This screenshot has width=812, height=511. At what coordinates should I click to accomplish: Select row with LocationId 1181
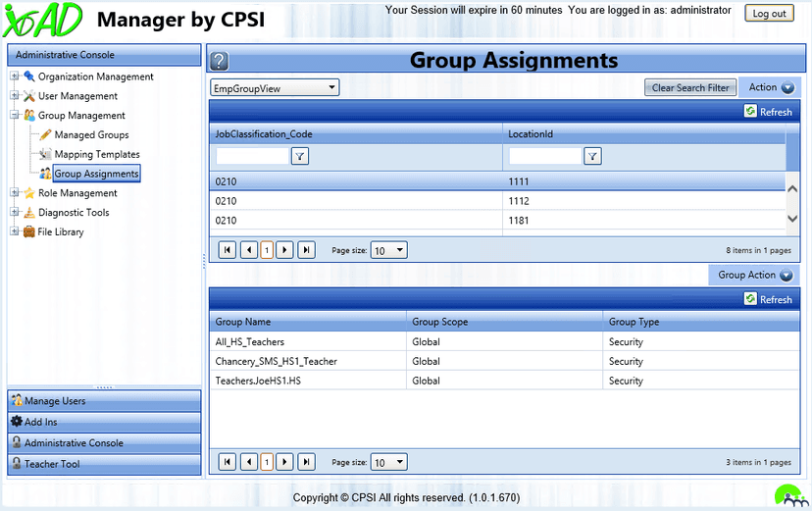(497, 220)
